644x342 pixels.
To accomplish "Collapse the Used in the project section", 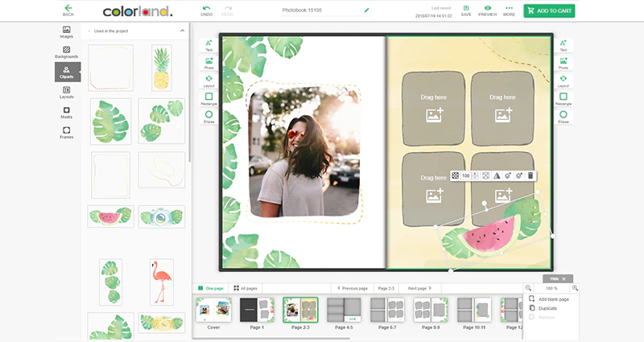I will (x=183, y=31).
